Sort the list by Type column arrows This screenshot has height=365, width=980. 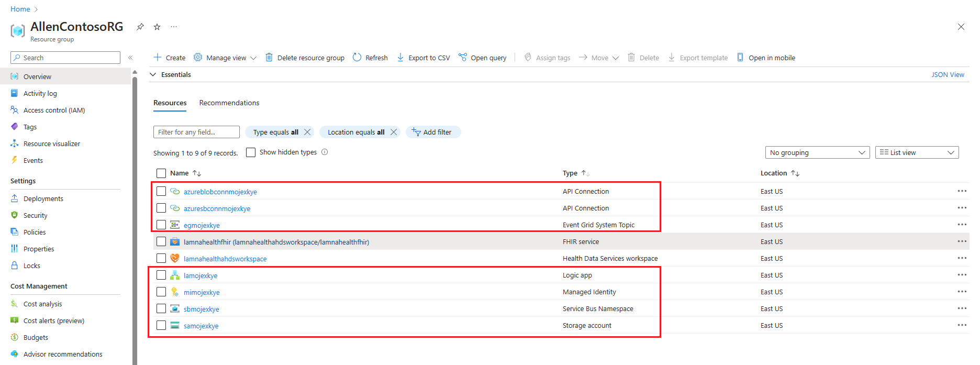coord(585,173)
